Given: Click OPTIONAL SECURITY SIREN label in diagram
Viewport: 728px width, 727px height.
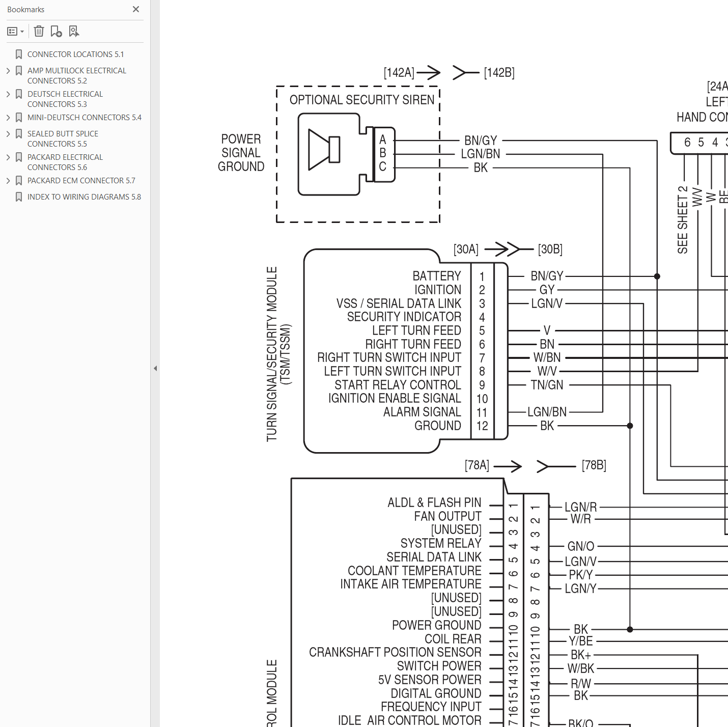Looking at the screenshot, I should click(x=362, y=100).
